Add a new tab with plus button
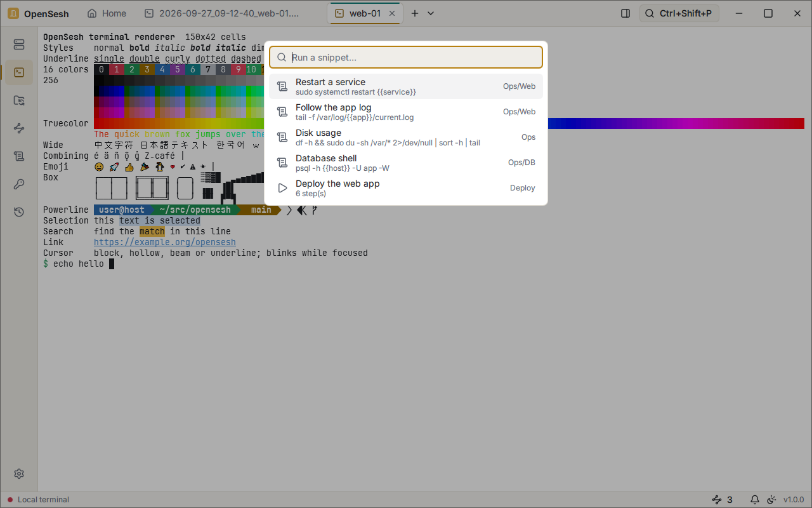This screenshot has width=812, height=508. [x=415, y=13]
